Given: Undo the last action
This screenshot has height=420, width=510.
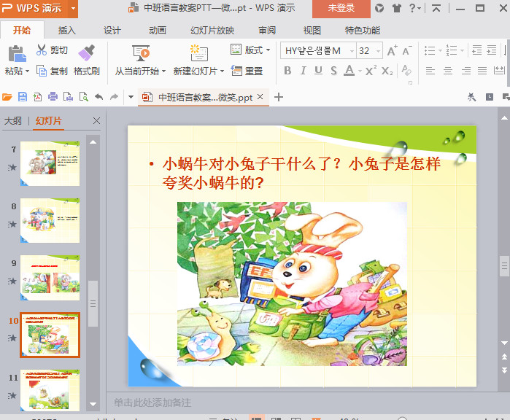Looking at the screenshot, I should [99, 97].
